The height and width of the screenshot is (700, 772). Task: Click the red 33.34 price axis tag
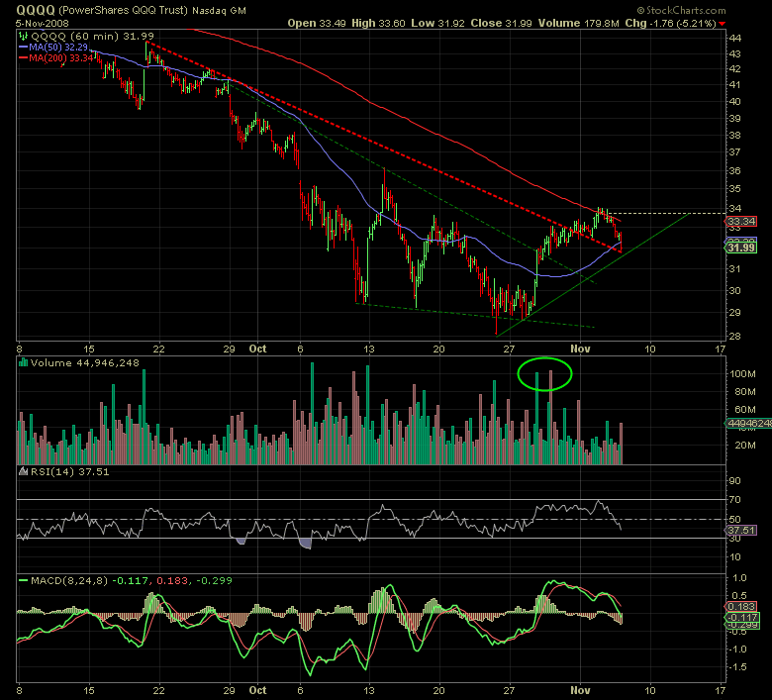pyautogui.click(x=741, y=221)
